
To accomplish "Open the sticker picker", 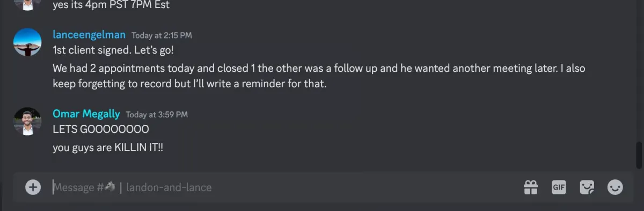I will (x=587, y=187).
